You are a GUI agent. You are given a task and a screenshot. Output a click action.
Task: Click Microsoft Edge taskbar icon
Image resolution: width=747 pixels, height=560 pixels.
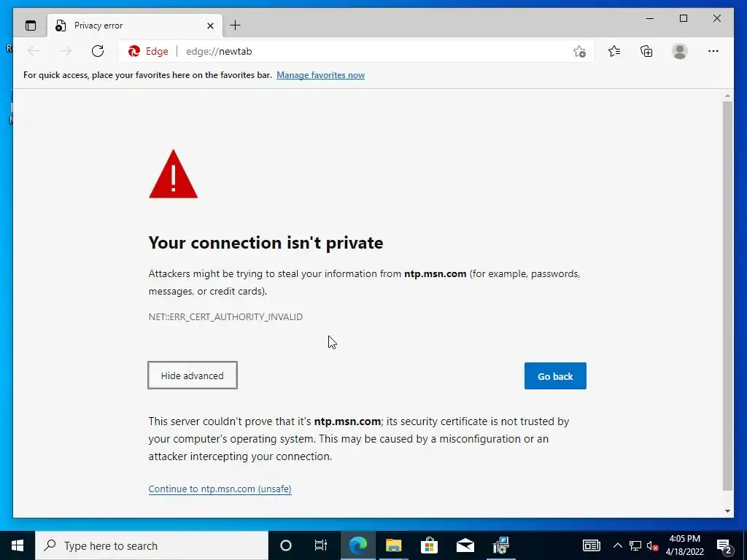pos(358,545)
